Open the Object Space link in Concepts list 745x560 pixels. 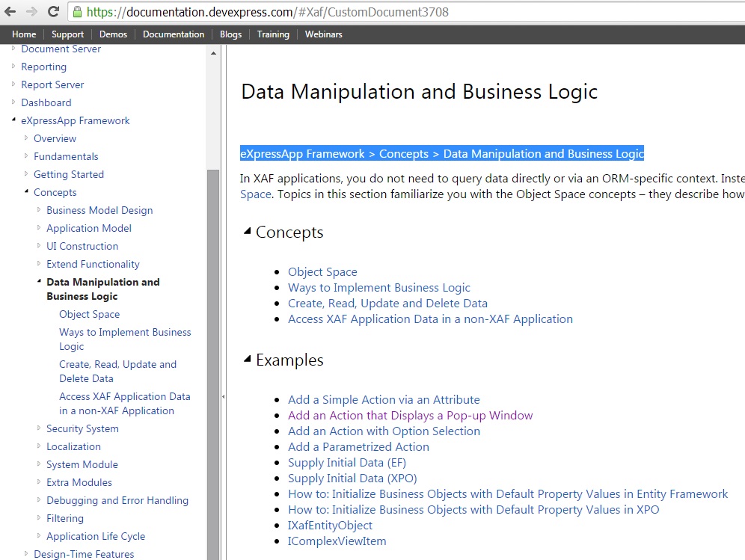coord(322,271)
